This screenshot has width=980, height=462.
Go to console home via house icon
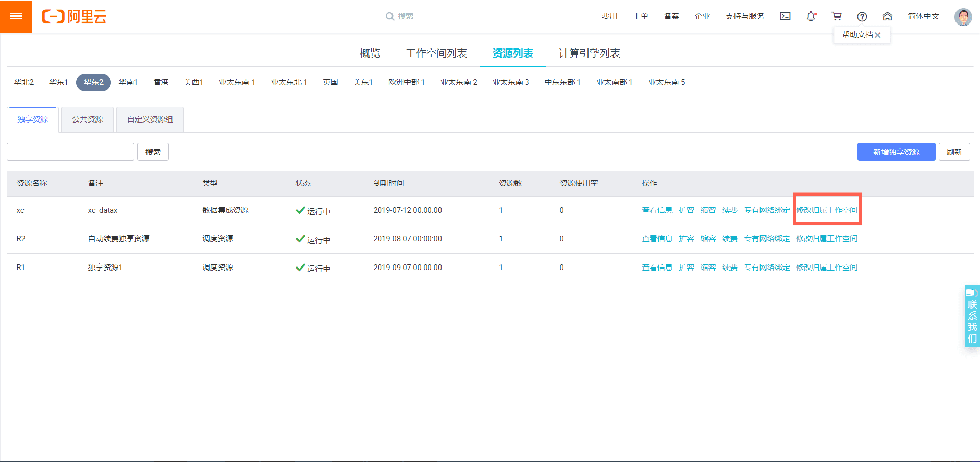pyautogui.click(x=888, y=16)
